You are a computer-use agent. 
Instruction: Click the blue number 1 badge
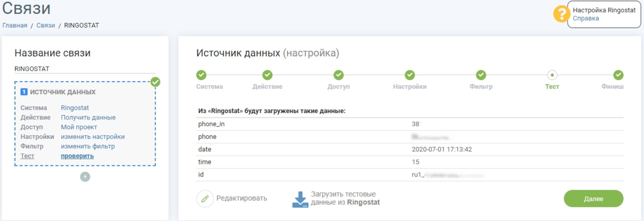point(24,92)
